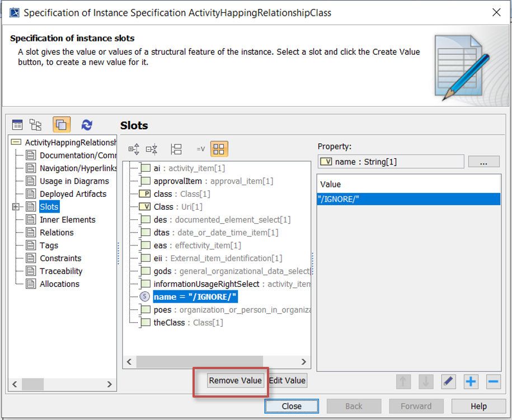Toggle the highlighted overlapping-squares mode button
The width and height of the screenshot is (512, 420).
[x=62, y=125]
